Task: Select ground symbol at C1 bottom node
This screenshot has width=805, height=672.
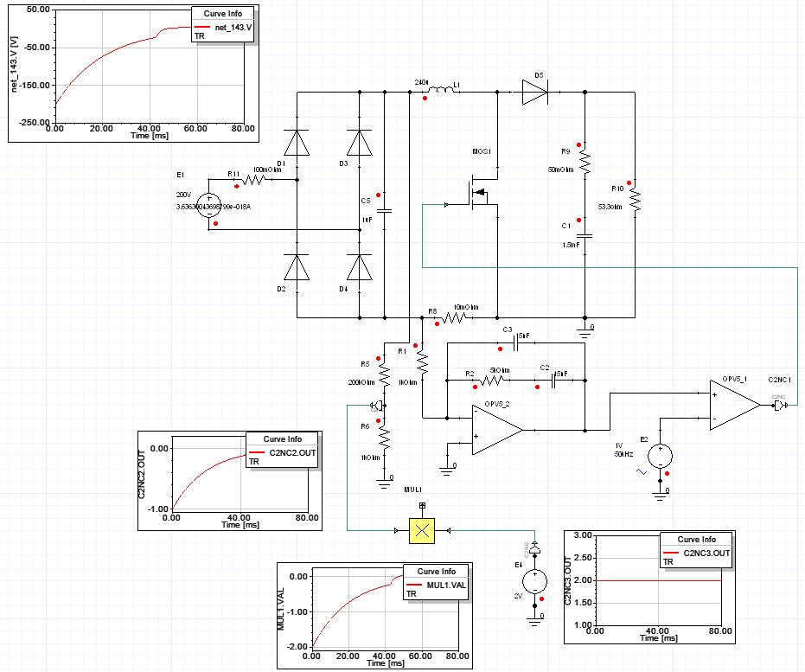Action: click(x=585, y=333)
